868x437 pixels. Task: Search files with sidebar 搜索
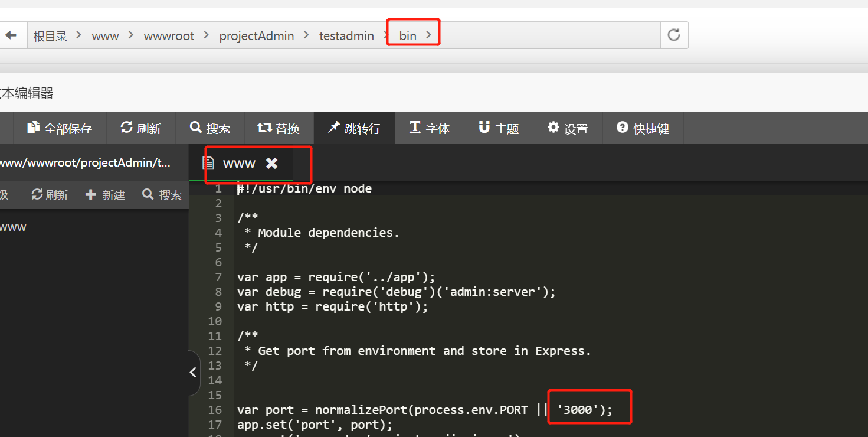[x=162, y=195]
